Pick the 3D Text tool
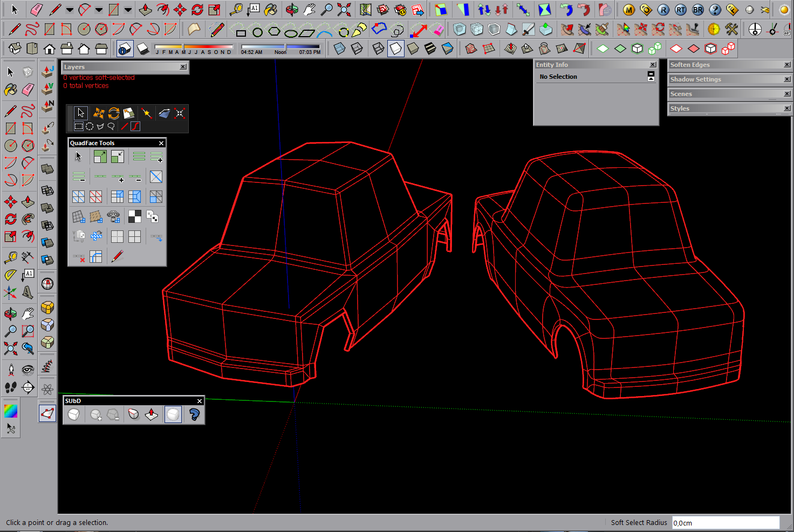Screen dimensions: 794x532 (28, 292)
